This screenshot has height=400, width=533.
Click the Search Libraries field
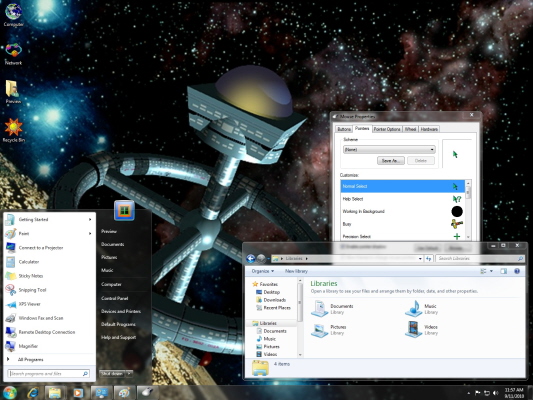pyautogui.click(x=480, y=259)
